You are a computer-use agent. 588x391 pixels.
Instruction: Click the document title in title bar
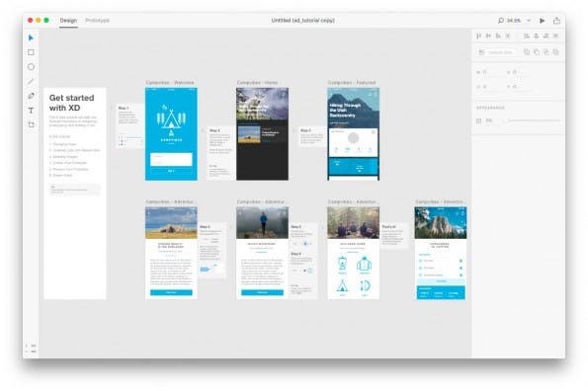tap(303, 20)
